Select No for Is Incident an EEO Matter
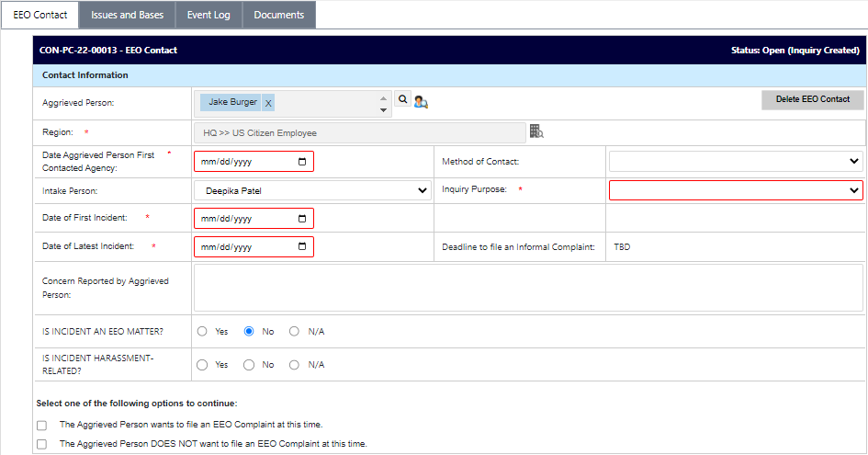 pos(249,332)
